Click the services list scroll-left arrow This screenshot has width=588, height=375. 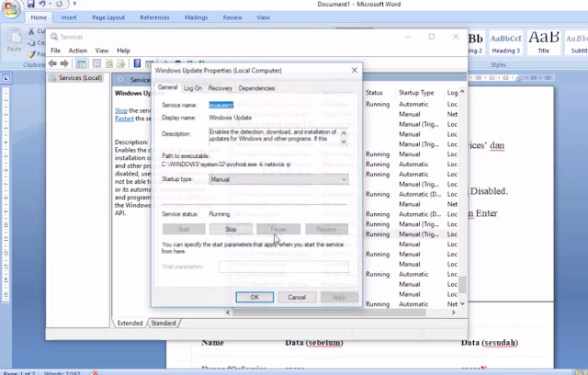[x=228, y=312]
